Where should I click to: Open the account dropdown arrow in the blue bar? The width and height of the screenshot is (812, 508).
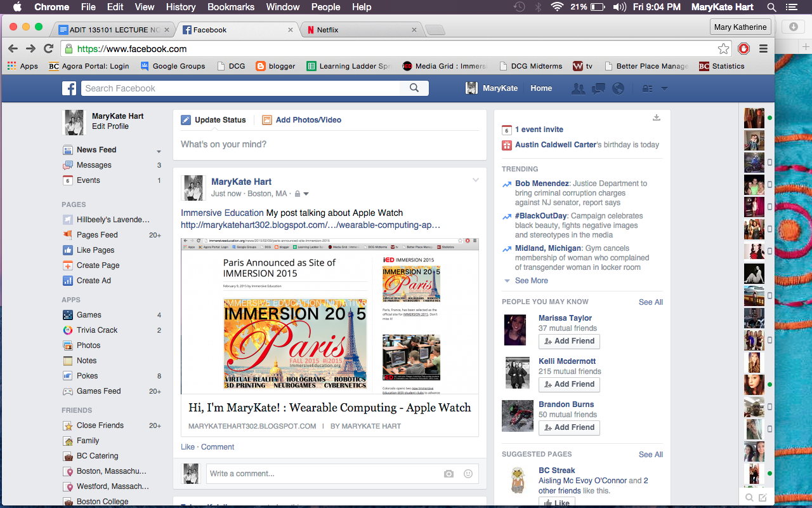664,89
